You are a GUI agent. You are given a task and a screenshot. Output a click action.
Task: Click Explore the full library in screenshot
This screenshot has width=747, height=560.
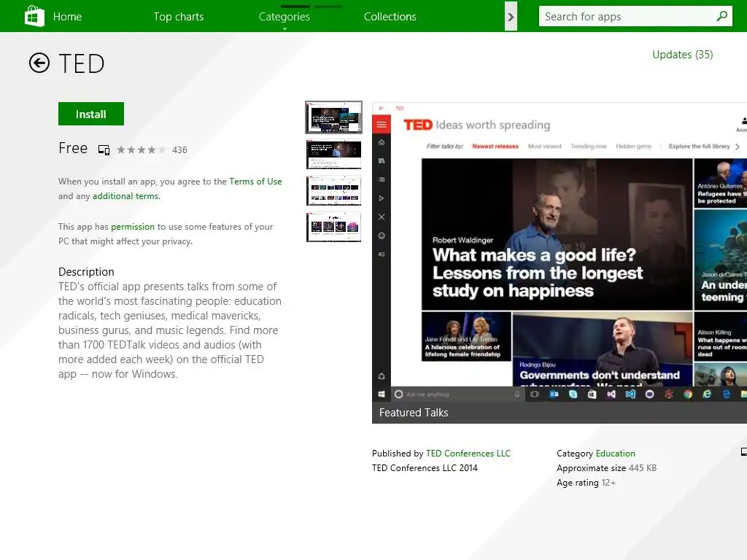coord(699,146)
